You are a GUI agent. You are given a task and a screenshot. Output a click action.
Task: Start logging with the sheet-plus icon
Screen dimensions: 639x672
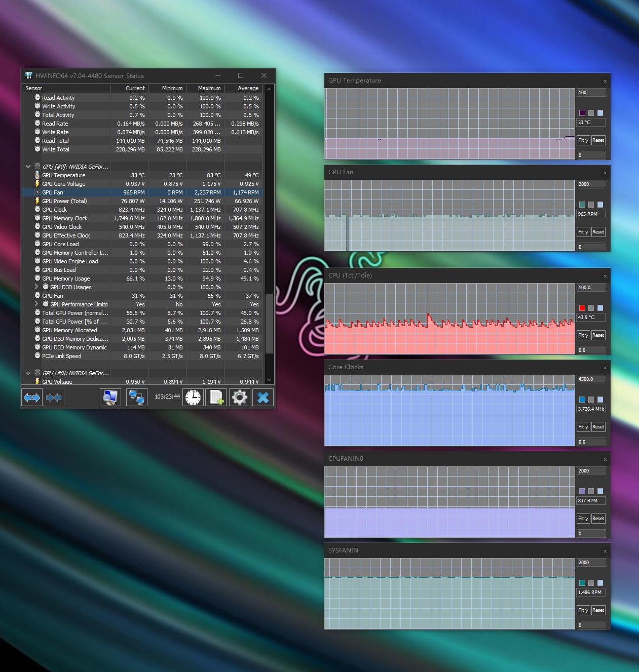pos(216,398)
